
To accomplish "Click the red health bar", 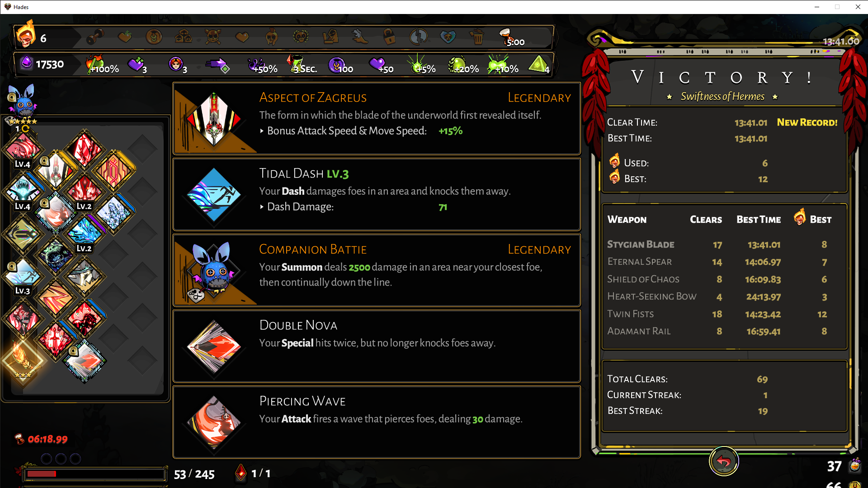I will 95,474.
